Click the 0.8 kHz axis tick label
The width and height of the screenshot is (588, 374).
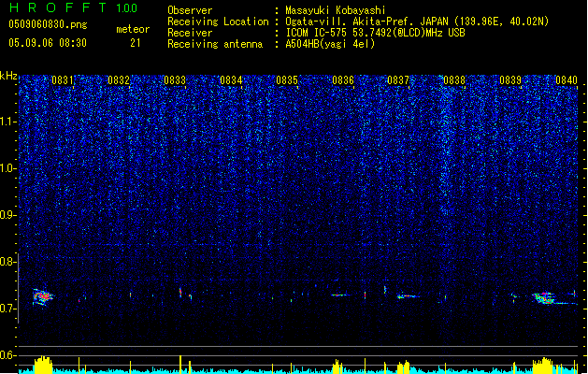click(x=8, y=262)
